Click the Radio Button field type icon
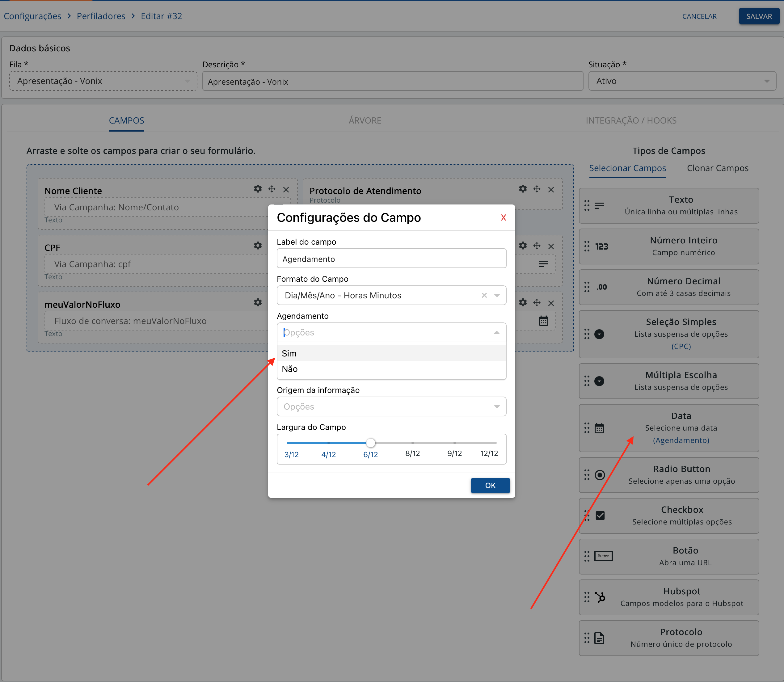The height and width of the screenshot is (682, 784). click(x=600, y=475)
